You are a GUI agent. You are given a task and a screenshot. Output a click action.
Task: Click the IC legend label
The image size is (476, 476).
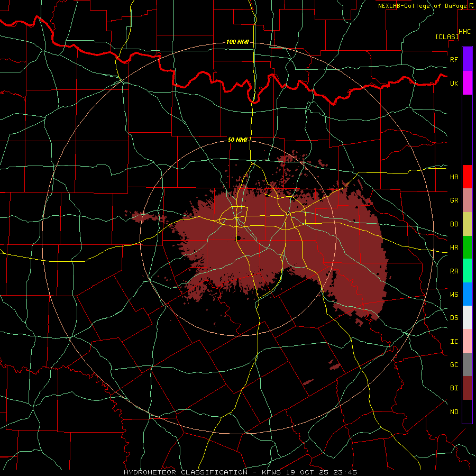click(x=454, y=342)
